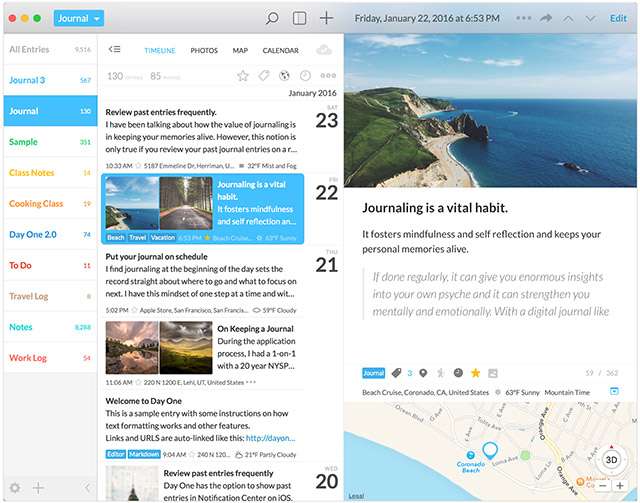This screenshot has width=640, height=503.
Task: Toggle the starred filter in timeline
Action: click(x=243, y=76)
